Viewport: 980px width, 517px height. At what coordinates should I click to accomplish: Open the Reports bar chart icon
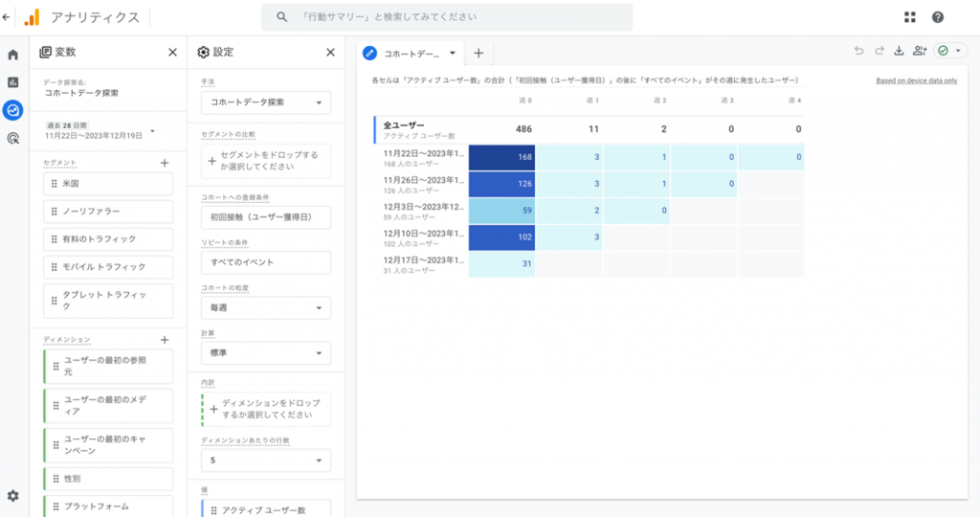pyautogui.click(x=12, y=82)
